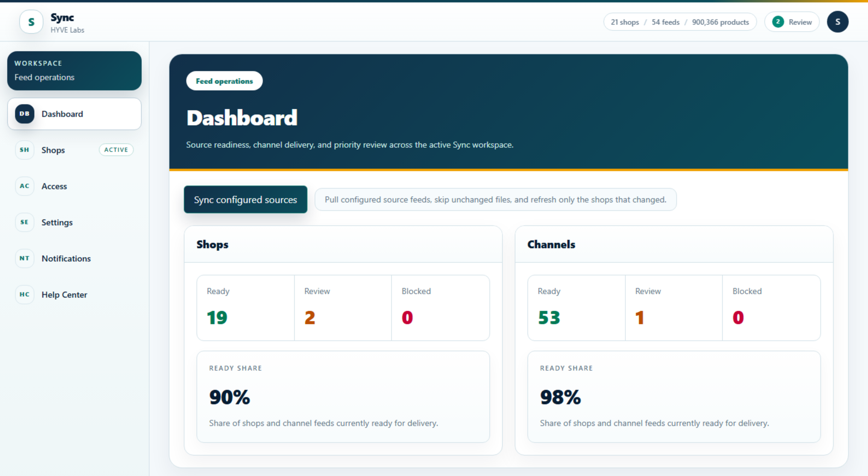
Task: Click HYVE Labs under Sync
Action: pos(68,30)
